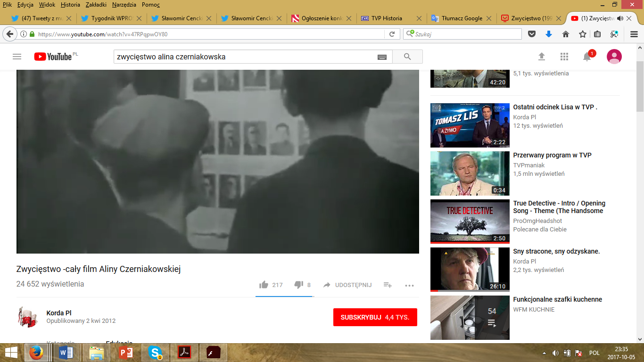Open the Korda Pl channel avatar
This screenshot has height=362, width=644.
27,317
